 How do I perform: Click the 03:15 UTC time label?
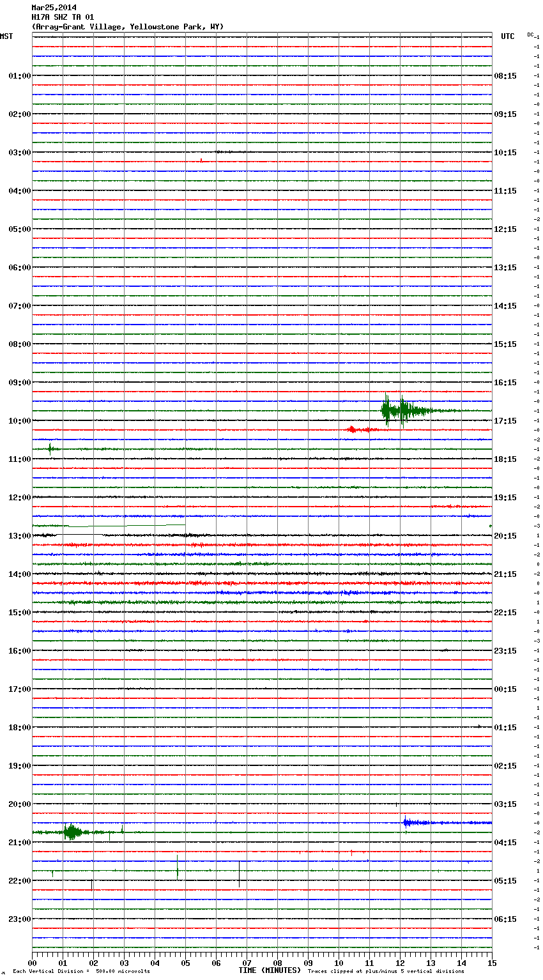coord(505,804)
